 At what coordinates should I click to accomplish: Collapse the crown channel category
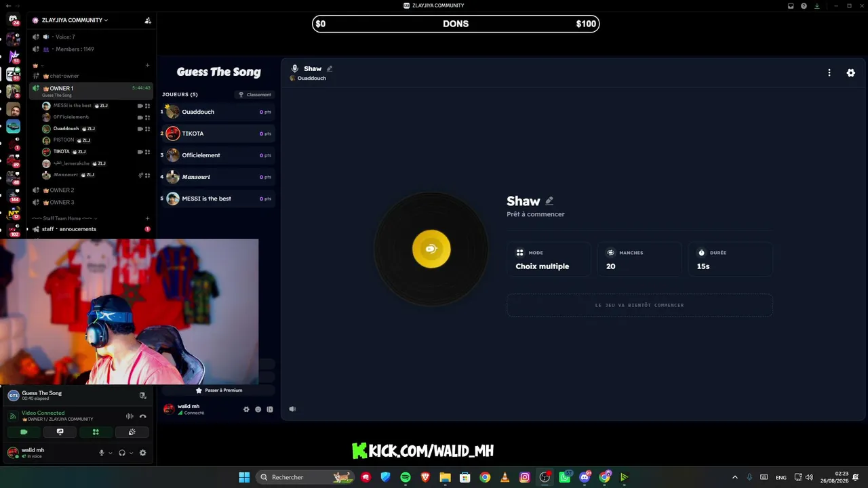point(38,66)
